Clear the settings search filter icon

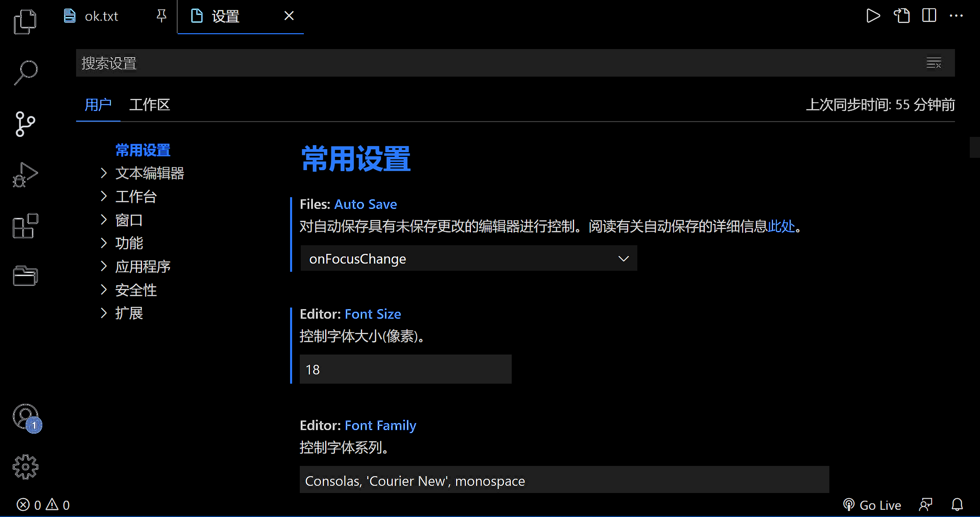point(934,63)
